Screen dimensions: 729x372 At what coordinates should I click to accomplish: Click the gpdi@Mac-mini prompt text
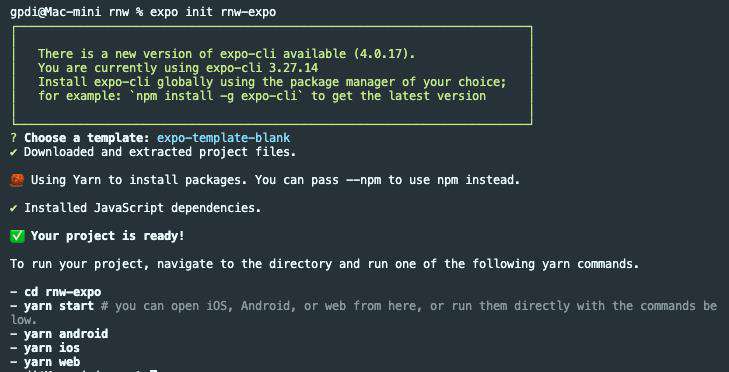55,12
